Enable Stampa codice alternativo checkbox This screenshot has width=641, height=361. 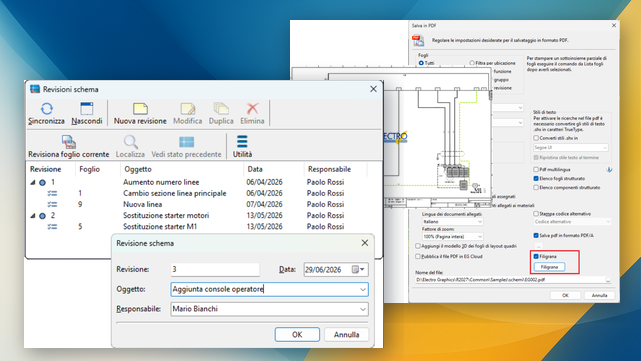click(536, 214)
